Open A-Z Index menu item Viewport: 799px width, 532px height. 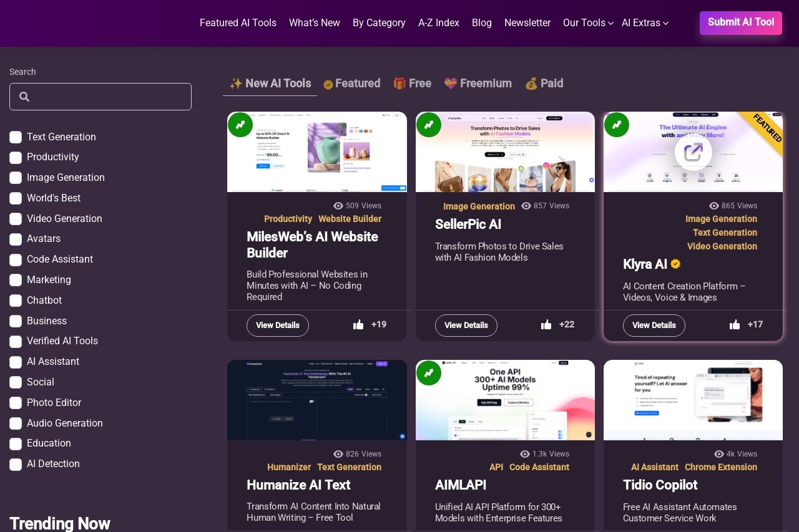coord(439,23)
